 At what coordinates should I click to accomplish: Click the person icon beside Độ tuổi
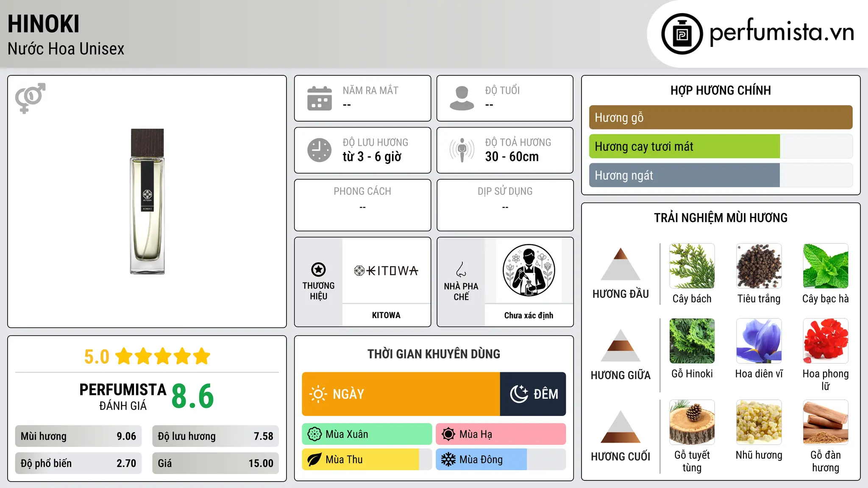click(x=462, y=98)
